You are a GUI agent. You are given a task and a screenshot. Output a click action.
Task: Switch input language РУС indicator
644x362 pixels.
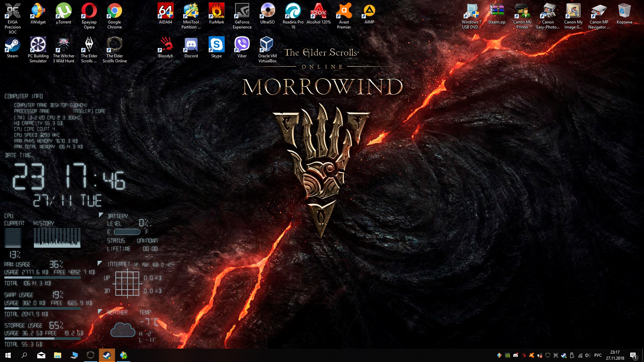click(598, 355)
